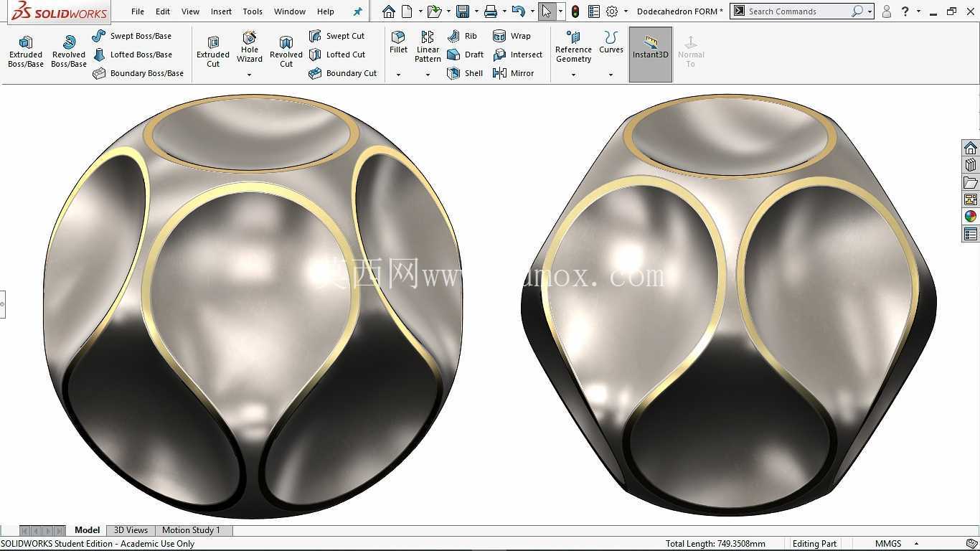This screenshot has width=980, height=551.
Task: Click the Home icon in top toolbar
Action: pyautogui.click(x=388, y=11)
